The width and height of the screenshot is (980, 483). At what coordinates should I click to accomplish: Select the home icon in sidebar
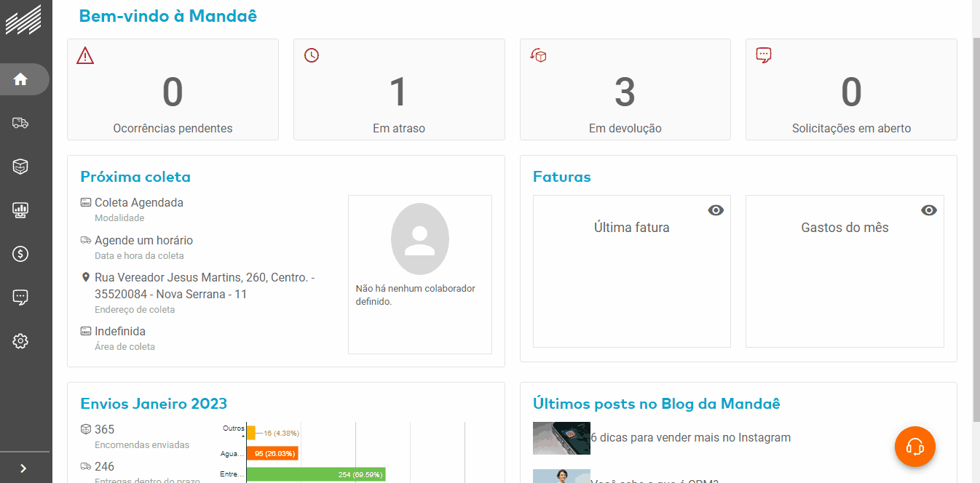[21, 79]
